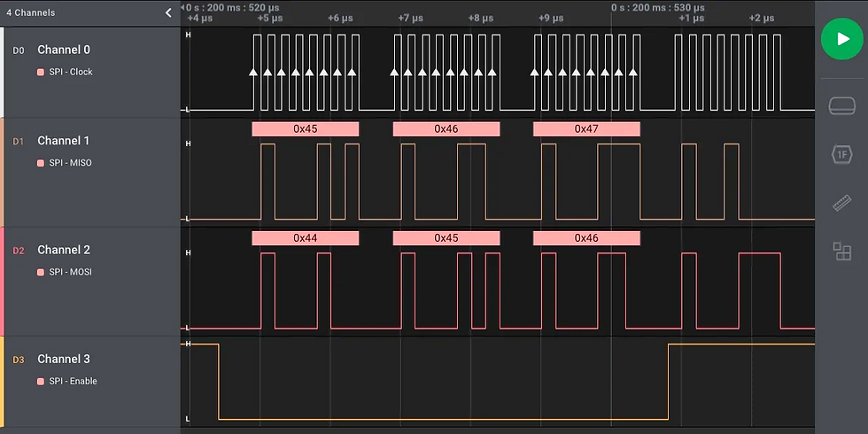This screenshot has height=434, width=868.
Task: Open the protocol analyzers hexagon 1F icon
Action: [x=842, y=154]
